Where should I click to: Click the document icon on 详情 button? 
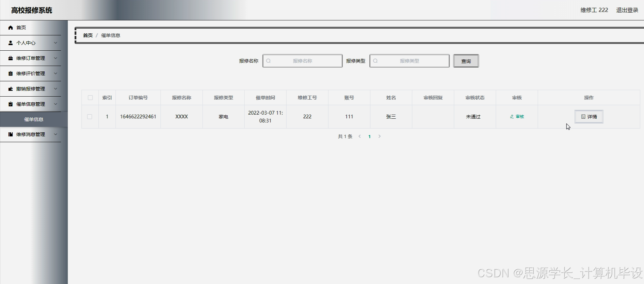pos(583,117)
